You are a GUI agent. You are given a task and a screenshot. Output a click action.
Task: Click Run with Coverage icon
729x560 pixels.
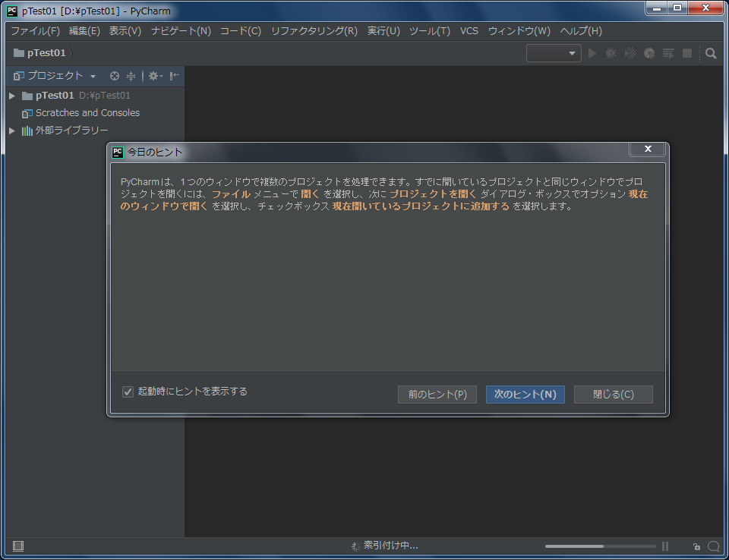pos(630,53)
